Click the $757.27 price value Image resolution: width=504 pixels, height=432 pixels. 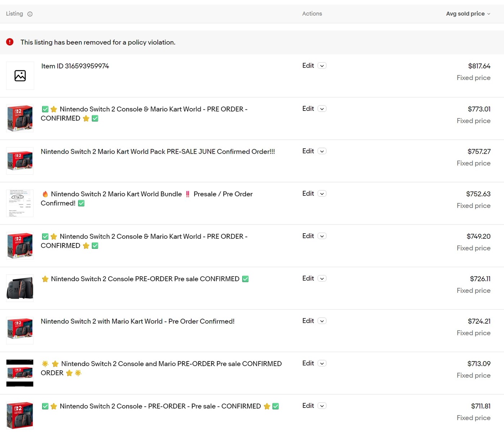[x=479, y=152]
